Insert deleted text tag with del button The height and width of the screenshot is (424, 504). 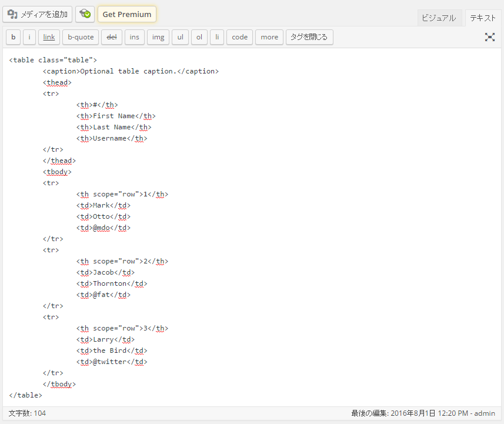[x=112, y=37]
